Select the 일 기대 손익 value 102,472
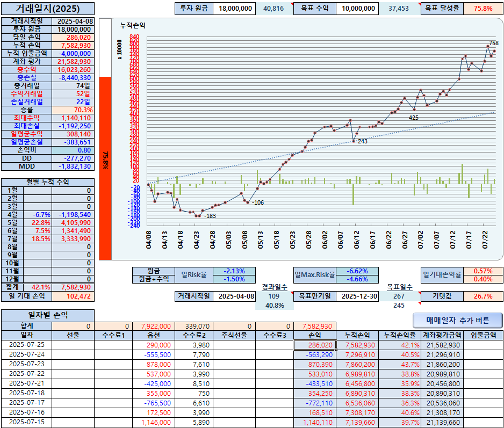The image size is (504, 428). click(73, 296)
